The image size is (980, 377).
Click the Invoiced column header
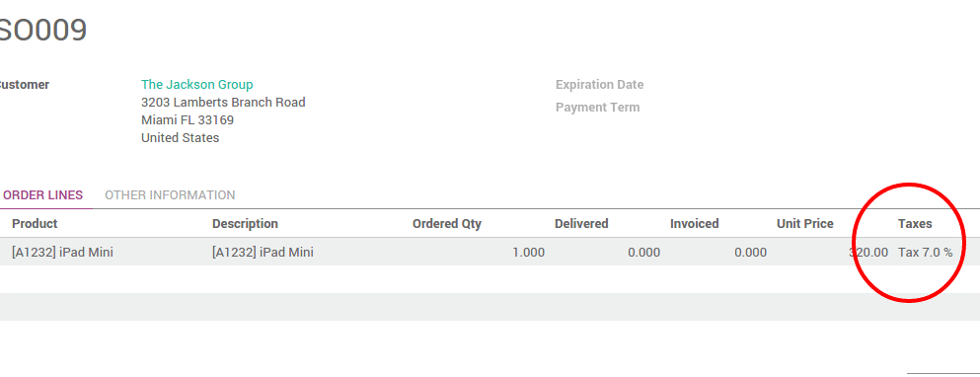[695, 223]
